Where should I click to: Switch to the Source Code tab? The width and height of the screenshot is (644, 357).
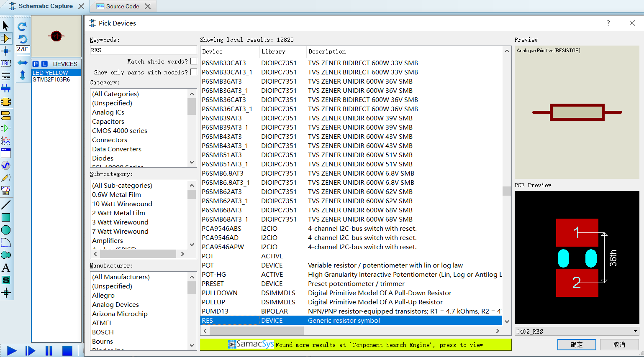point(122,6)
